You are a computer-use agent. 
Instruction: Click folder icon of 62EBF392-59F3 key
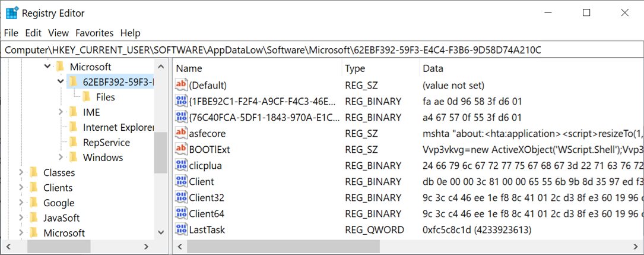pos(73,81)
